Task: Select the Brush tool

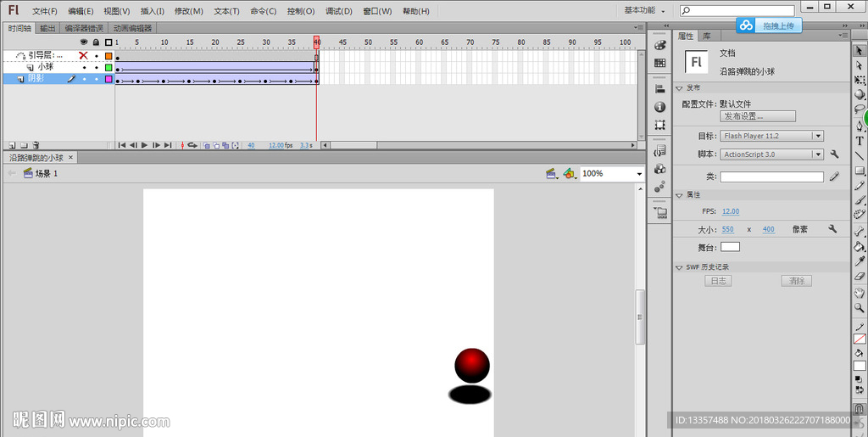Action: click(860, 201)
